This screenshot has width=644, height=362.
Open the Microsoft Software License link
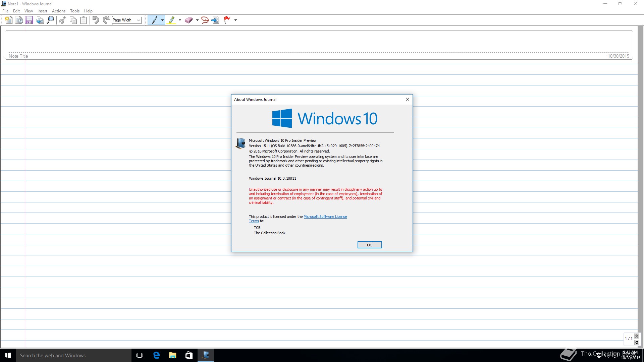click(x=325, y=217)
